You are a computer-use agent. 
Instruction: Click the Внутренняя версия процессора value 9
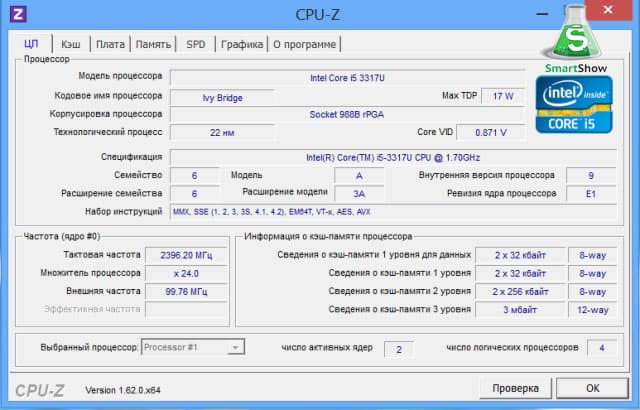591,175
